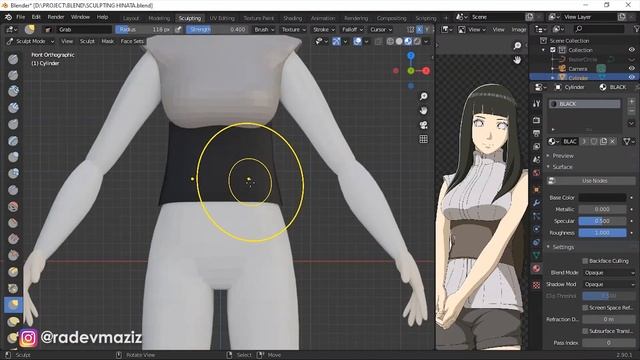
Task: Open the Render properties tab
Action: coord(536,120)
